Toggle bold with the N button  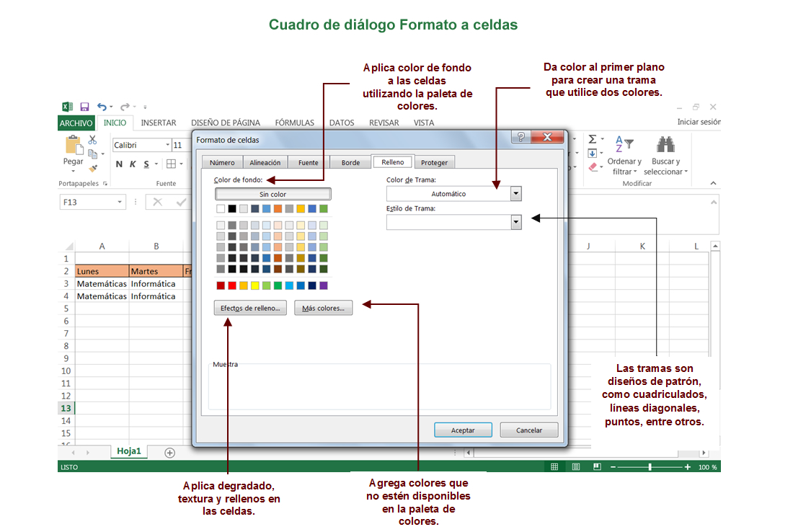(119, 164)
